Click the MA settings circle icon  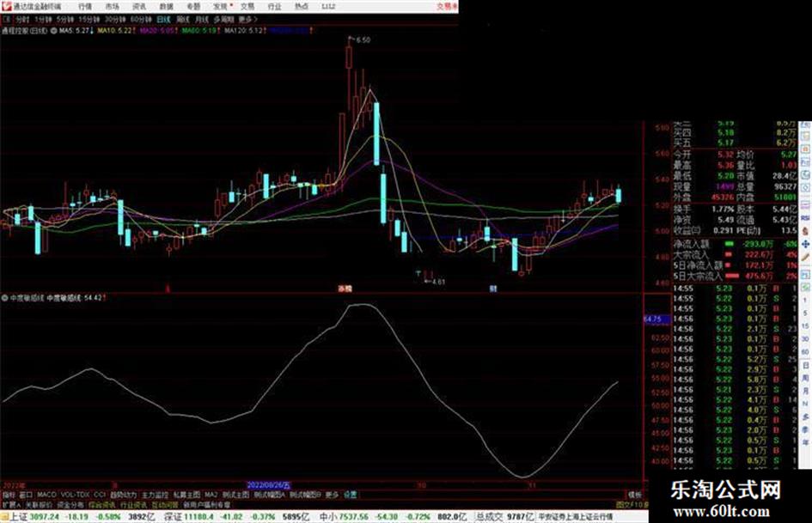pos(53,31)
